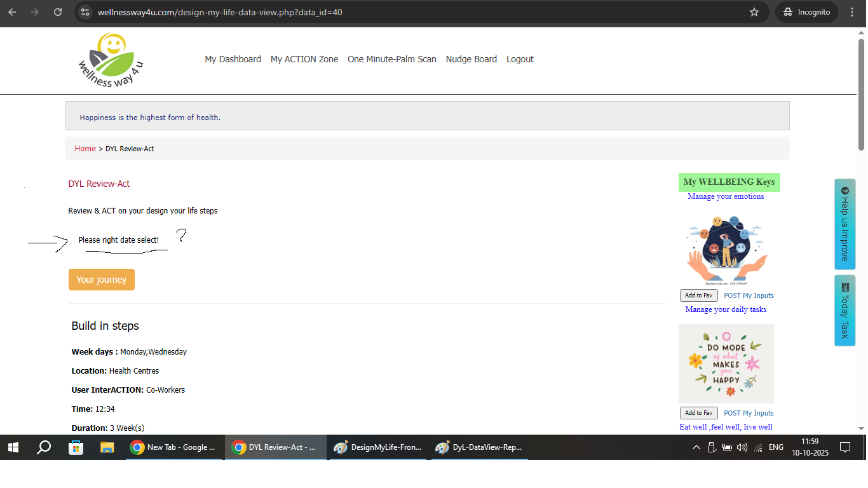Reload the page with browser refresh icon

click(x=58, y=12)
